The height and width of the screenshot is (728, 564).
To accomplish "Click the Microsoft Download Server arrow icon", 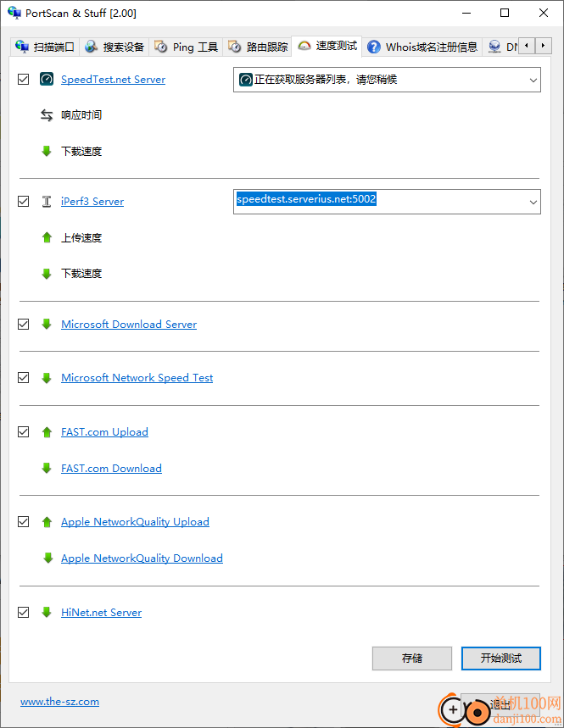I will [x=47, y=324].
